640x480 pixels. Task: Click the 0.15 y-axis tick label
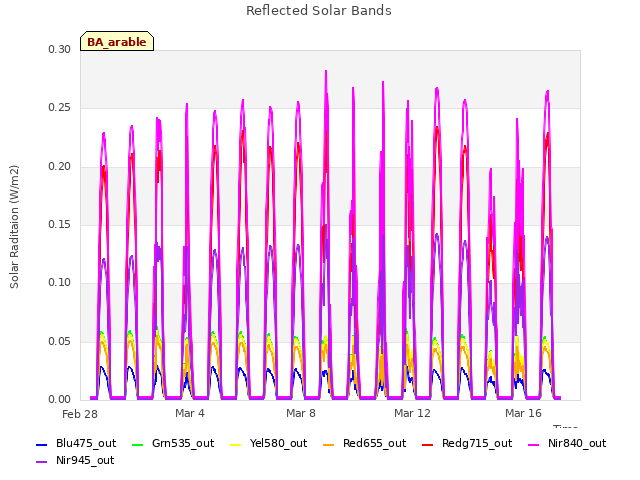pyautogui.click(x=59, y=224)
